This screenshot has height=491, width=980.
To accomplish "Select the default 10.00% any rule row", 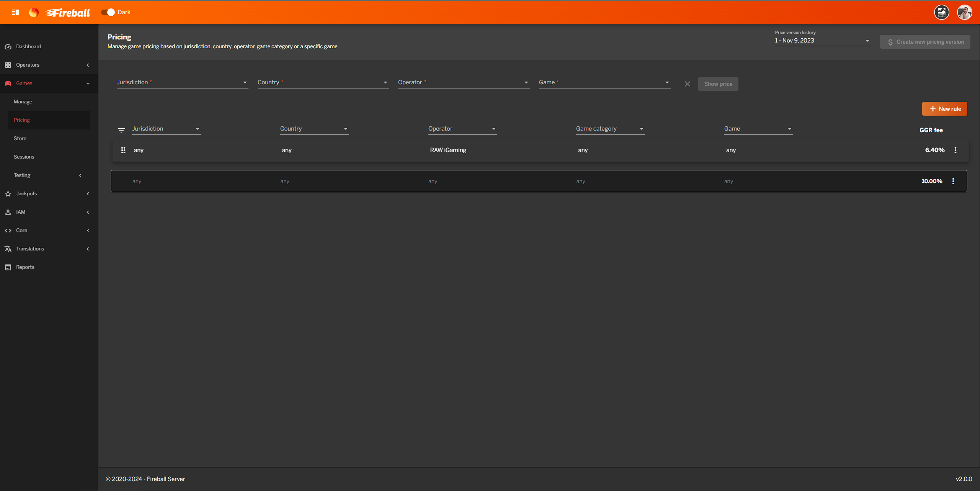I will (x=498, y=181).
